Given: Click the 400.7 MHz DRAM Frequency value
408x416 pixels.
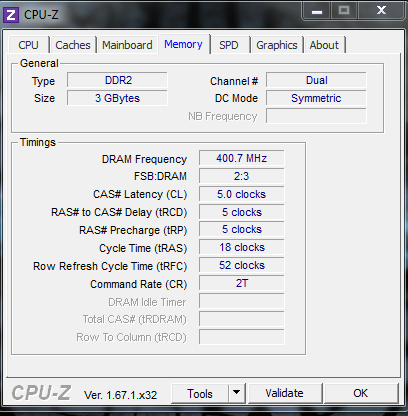Looking at the screenshot, I should point(242,158).
